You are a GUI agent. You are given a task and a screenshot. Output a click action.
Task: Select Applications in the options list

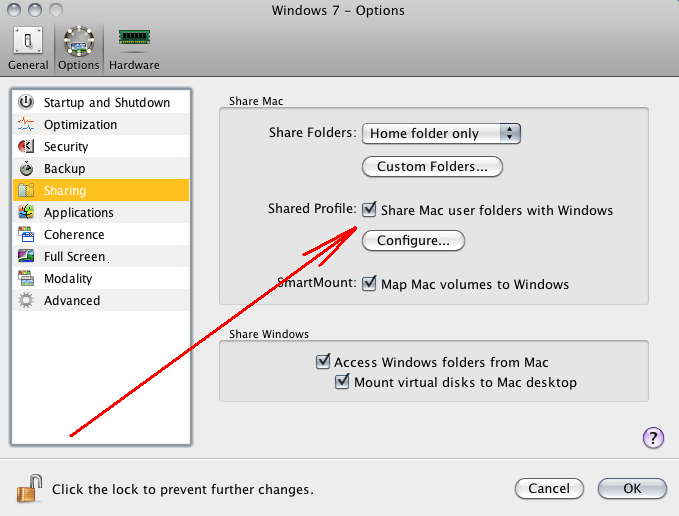101,212
